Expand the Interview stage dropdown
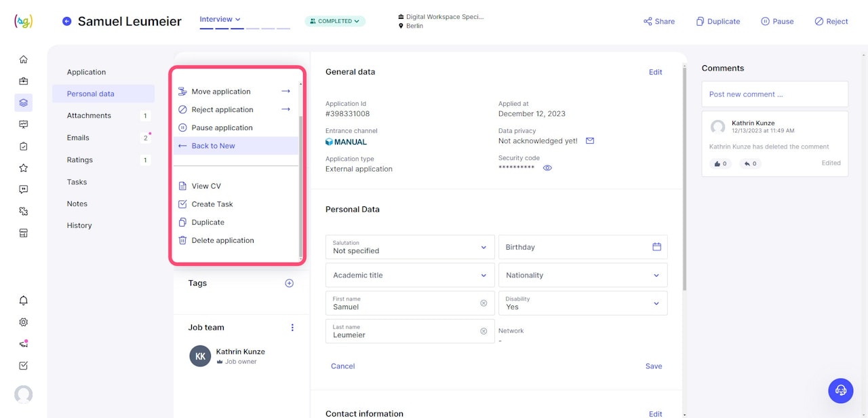Screen dimensions: 868x418 click(x=220, y=20)
